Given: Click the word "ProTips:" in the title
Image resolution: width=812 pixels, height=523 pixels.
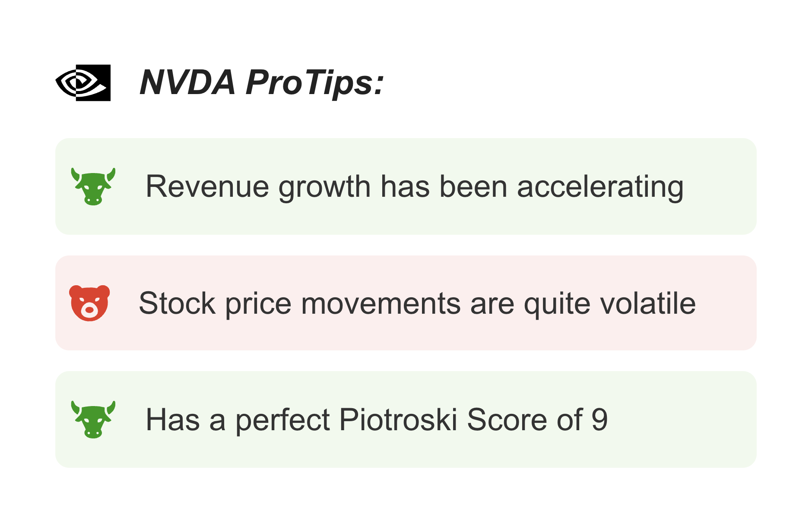Looking at the screenshot, I should [315, 82].
